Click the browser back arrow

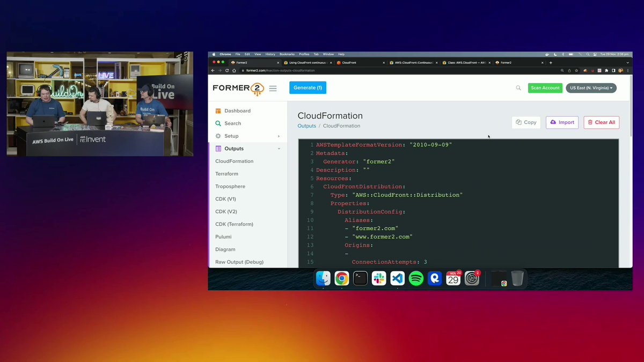(x=213, y=70)
